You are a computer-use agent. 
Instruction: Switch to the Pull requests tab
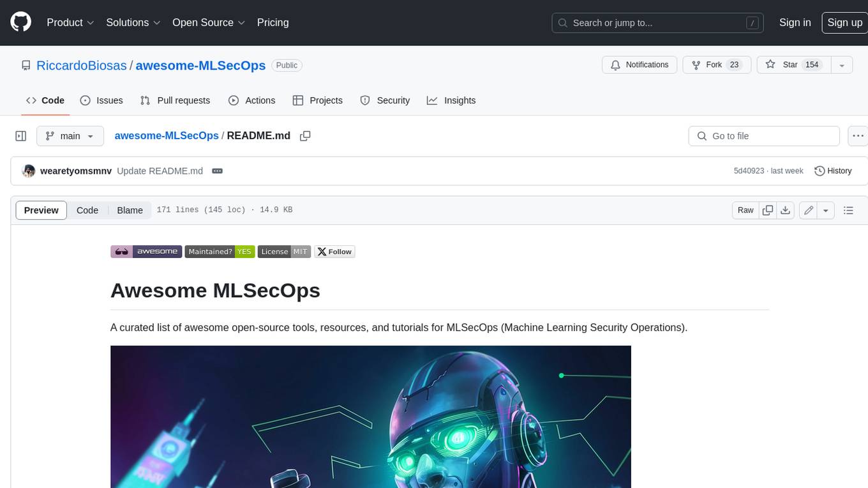[x=175, y=100]
